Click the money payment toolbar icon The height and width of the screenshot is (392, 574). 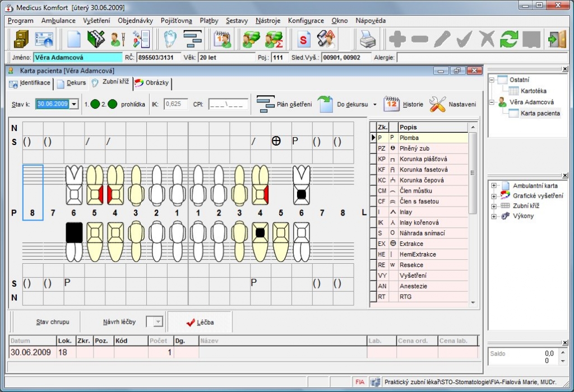point(252,39)
